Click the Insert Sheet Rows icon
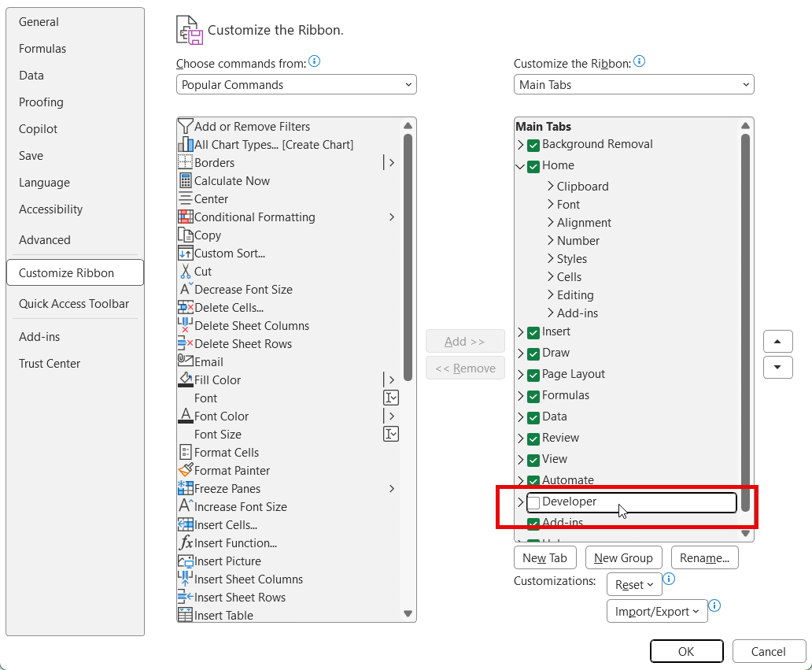The height and width of the screenshot is (670, 812). pos(186,597)
